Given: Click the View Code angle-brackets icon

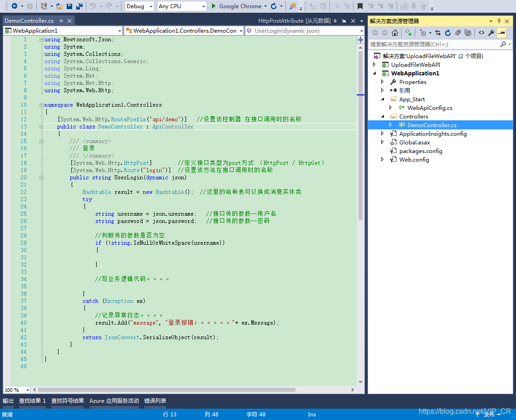Looking at the screenshot, I should [x=482, y=33].
